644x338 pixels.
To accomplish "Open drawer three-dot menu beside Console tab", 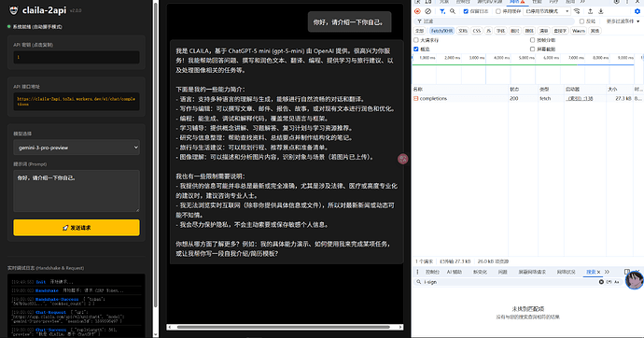I will coord(418,272).
